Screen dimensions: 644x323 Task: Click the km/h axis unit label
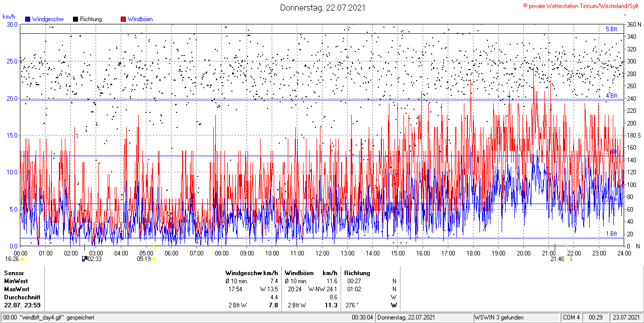[9, 17]
